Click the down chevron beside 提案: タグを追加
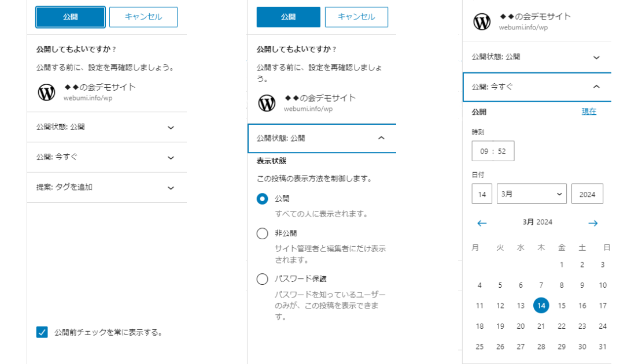Viewport: 642px width, 364px height. [171, 188]
